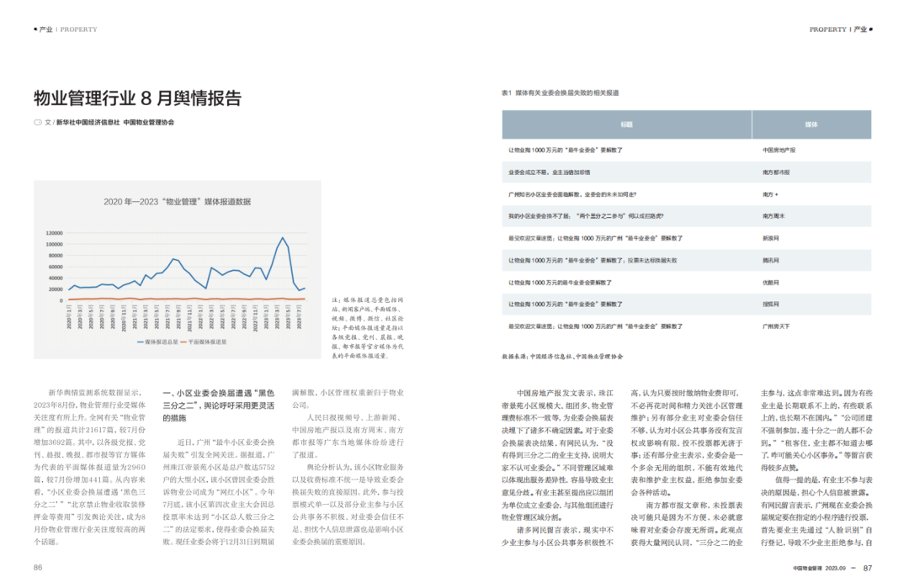The height and width of the screenshot is (588, 909).
Task: Click the chart title 2020 年—2023 "物业管理" 媒体报道数据
Action: click(177, 202)
